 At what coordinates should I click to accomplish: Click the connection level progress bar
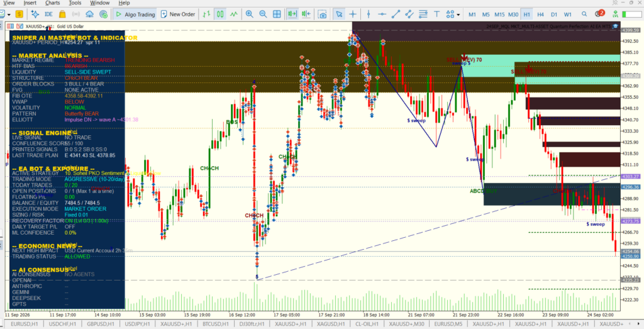[x=632, y=14]
